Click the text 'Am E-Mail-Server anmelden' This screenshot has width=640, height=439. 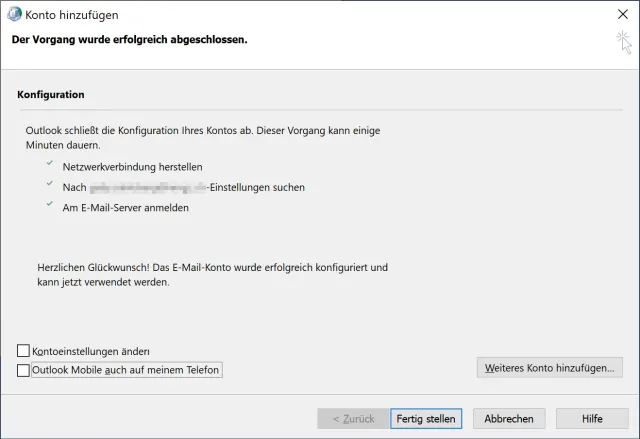(126, 208)
